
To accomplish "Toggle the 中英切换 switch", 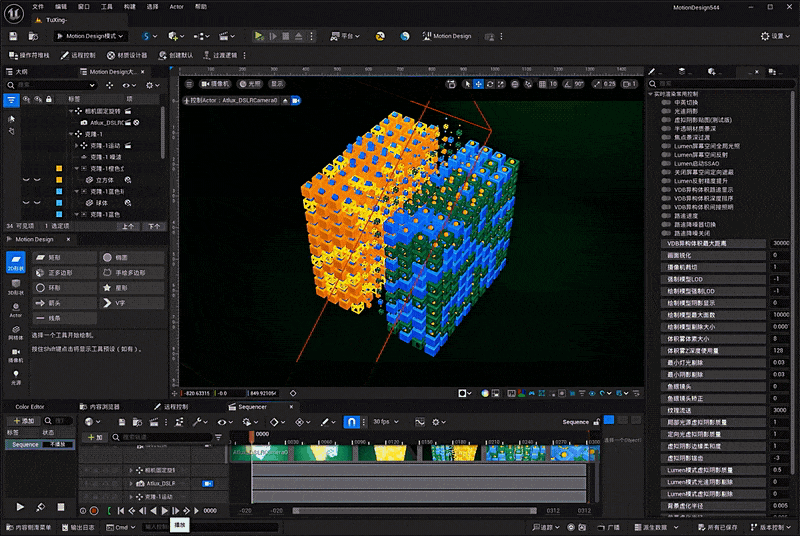I will tap(666, 103).
